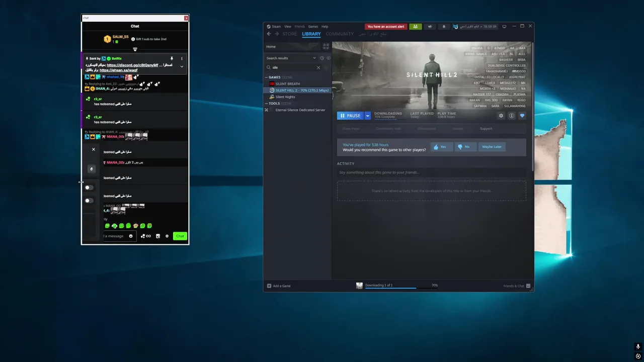Expand the Search results dropdown
644x362 pixels.
291,58
